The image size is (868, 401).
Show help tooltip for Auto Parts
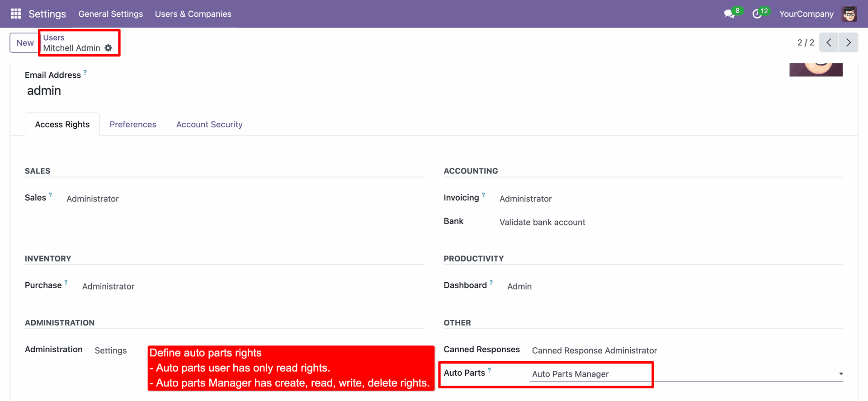tap(489, 370)
